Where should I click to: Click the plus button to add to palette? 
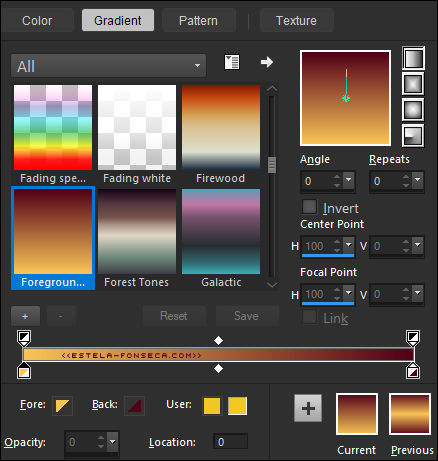tap(308, 408)
